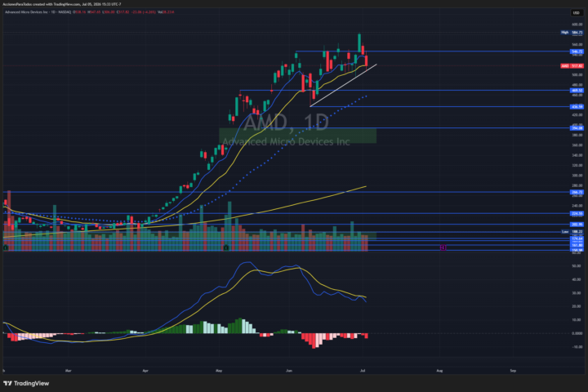588x392 pixels.
Task: Select the 266.72 horizontal line price label
Action: click(x=577, y=192)
